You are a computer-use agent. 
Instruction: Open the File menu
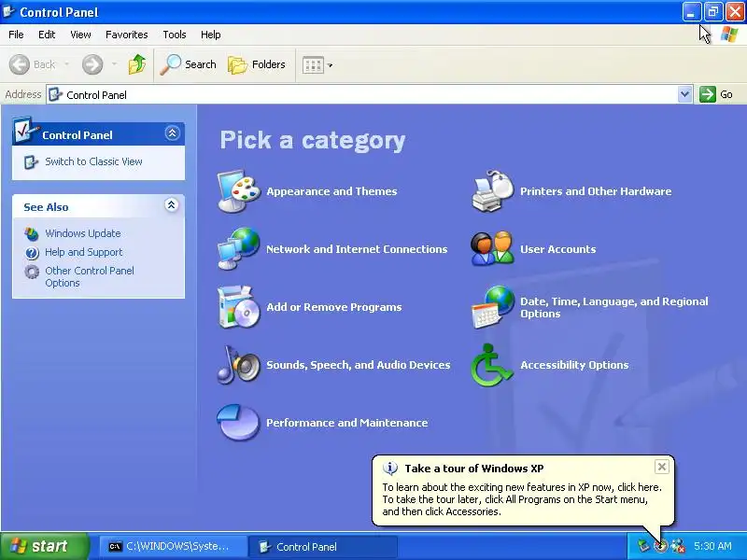16,35
